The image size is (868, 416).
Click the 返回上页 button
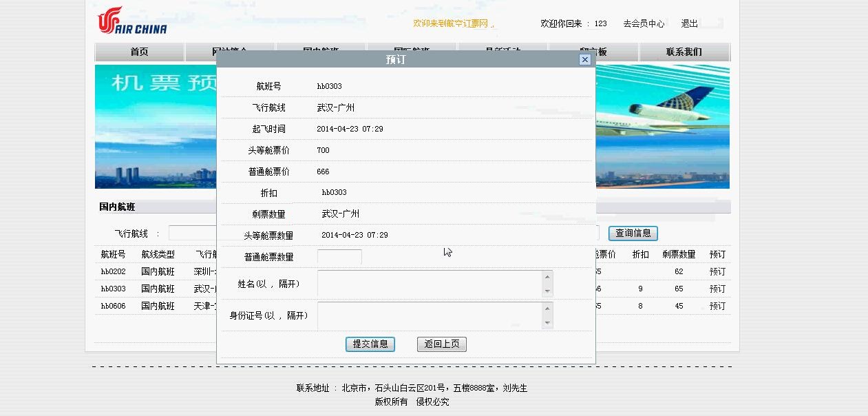coord(442,344)
